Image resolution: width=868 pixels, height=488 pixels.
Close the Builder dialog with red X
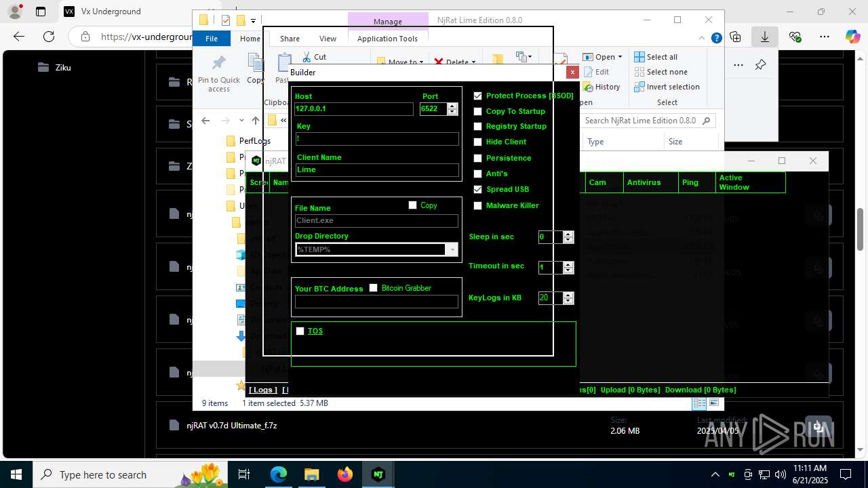pyautogui.click(x=572, y=72)
